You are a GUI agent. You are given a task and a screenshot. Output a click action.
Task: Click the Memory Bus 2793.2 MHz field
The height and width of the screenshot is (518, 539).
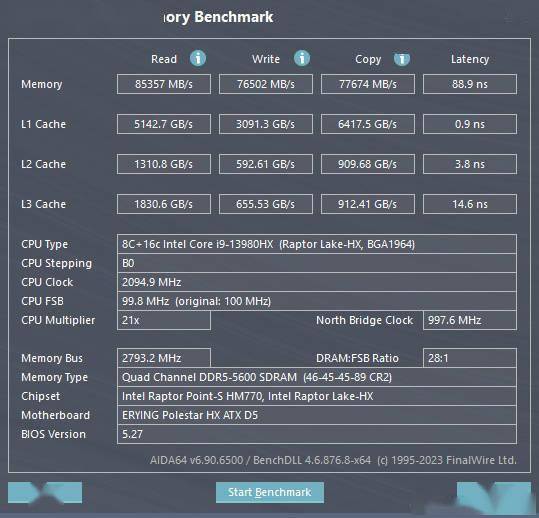[164, 358]
